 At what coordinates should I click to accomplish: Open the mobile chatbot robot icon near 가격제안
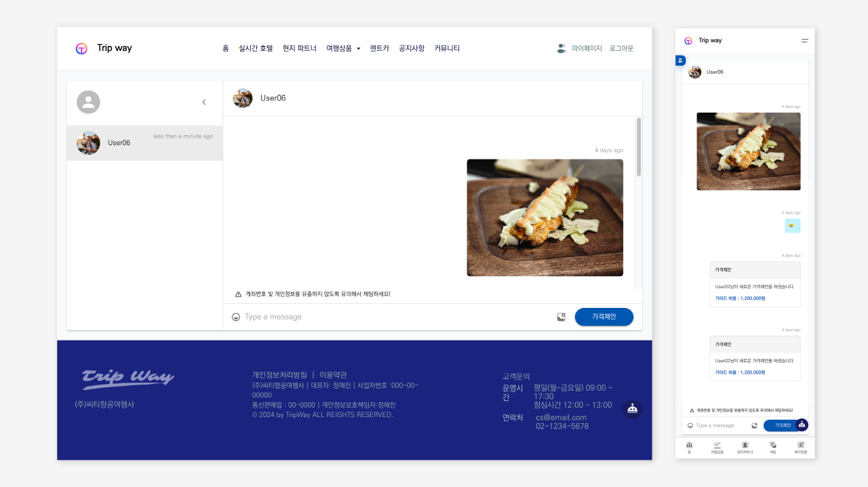coord(801,425)
